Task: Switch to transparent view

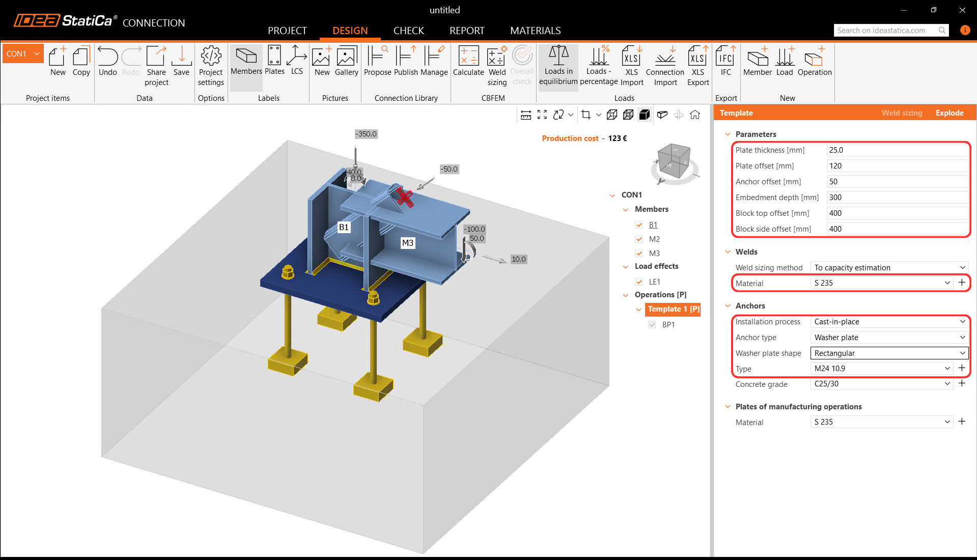Action: (628, 115)
